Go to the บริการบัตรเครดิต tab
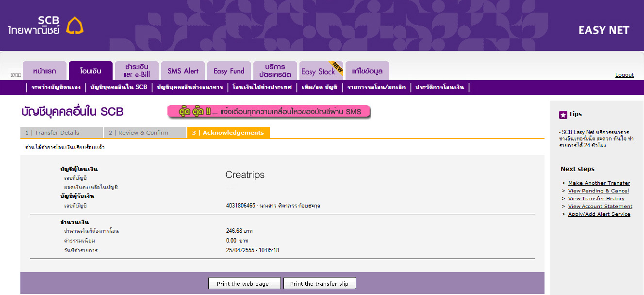This screenshot has height=295, width=644. [275, 71]
